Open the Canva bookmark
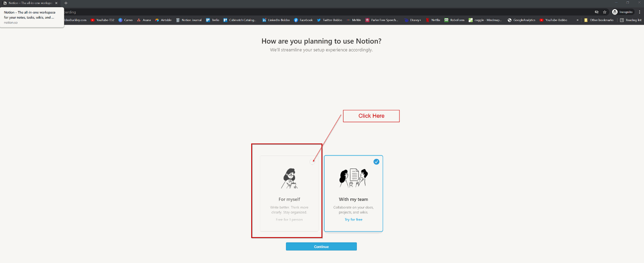 click(x=125, y=20)
